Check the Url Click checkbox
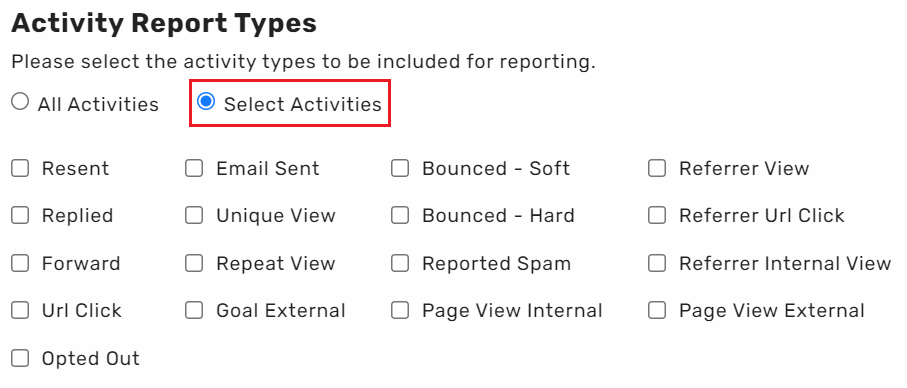Screen dimensions: 907x388 click(20, 311)
